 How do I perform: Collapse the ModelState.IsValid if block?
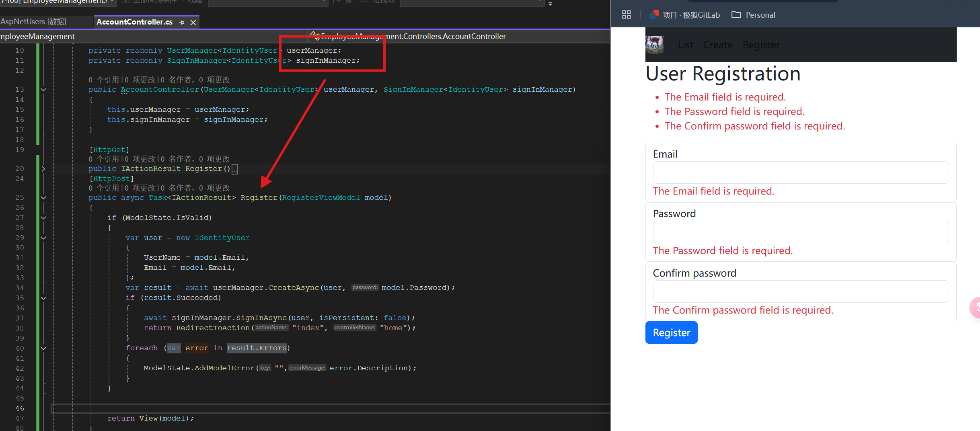[43, 218]
